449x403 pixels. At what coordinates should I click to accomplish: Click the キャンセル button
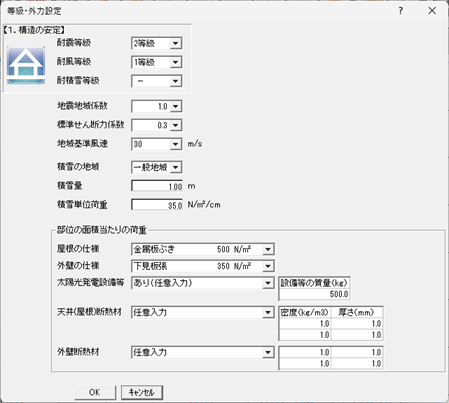(142, 392)
